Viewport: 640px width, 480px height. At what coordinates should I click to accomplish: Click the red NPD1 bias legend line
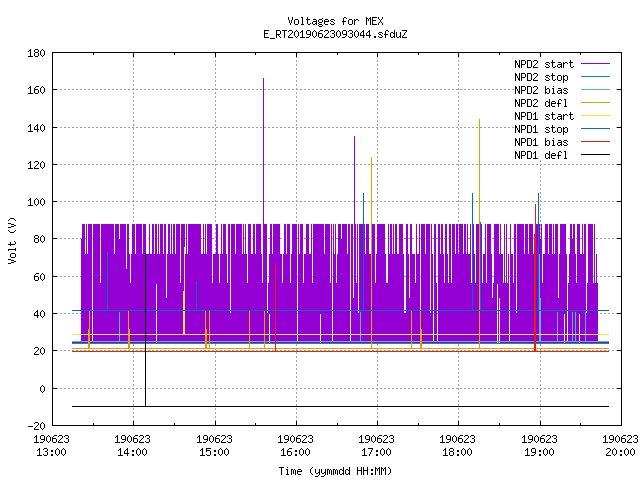[x=595, y=142]
